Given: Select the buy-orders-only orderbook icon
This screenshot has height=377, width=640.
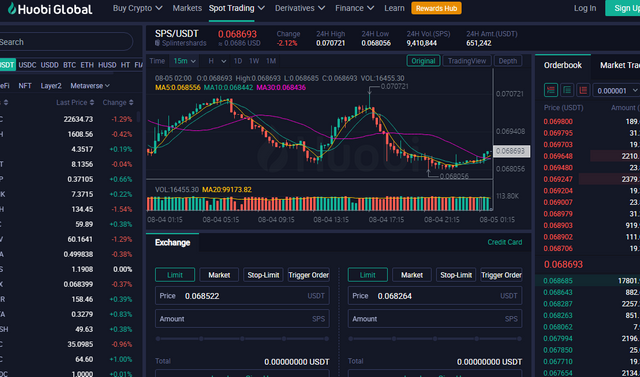Looking at the screenshot, I should pos(567,90).
